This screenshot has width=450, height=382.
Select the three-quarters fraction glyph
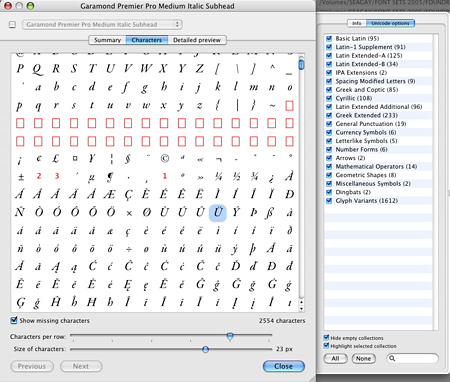(254, 177)
